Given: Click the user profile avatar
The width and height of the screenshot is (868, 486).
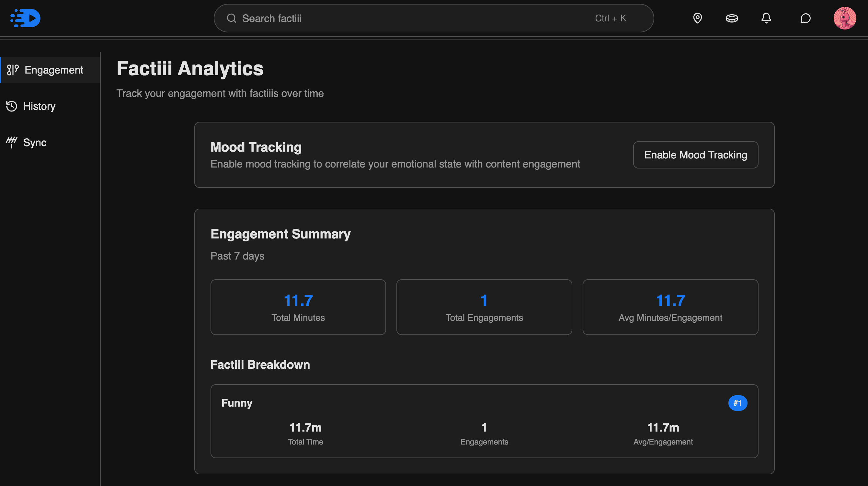Looking at the screenshot, I should pyautogui.click(x=845, y=18).
